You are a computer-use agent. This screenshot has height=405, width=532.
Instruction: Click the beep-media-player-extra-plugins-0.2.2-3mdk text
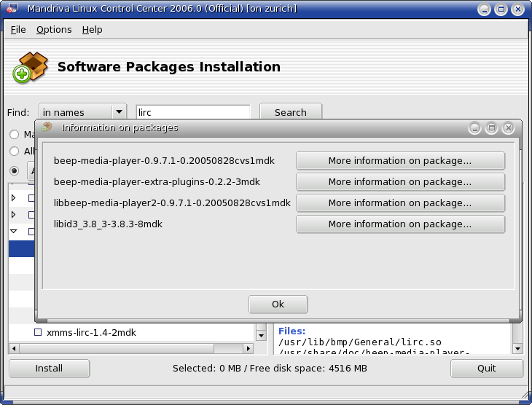click(157, 182)
